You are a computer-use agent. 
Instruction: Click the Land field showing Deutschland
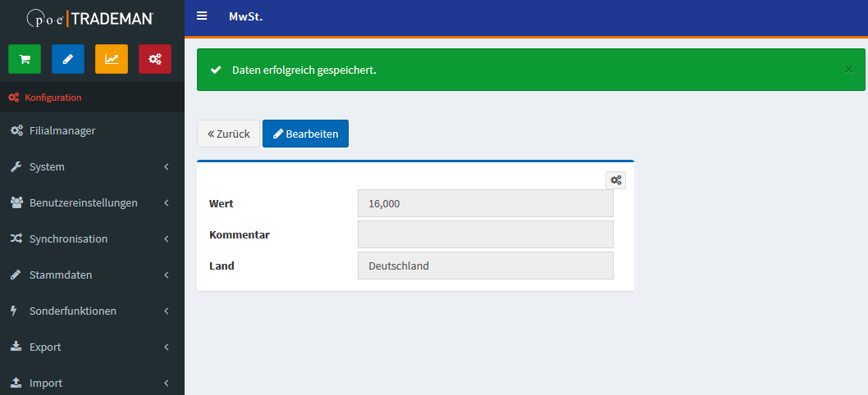tap(485, 266)
